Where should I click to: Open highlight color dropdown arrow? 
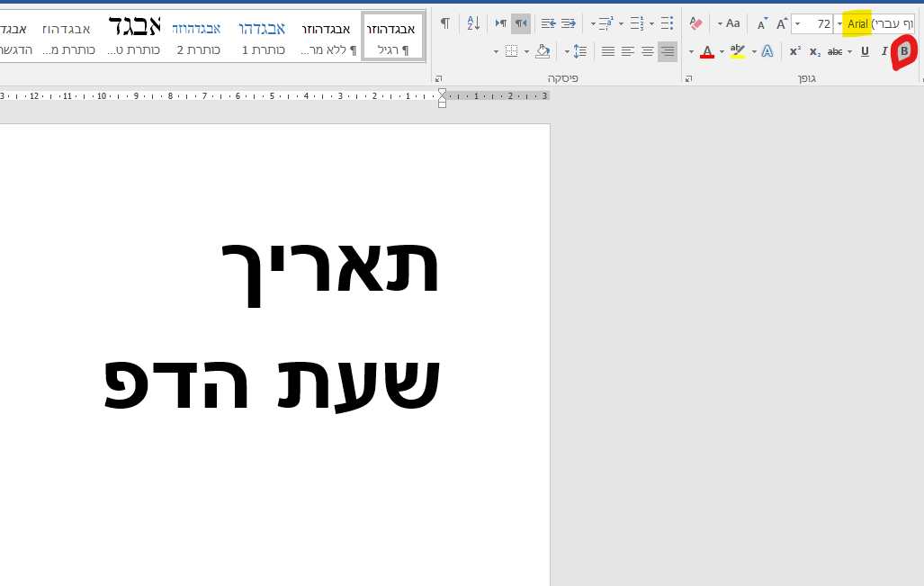pos(722,52)
